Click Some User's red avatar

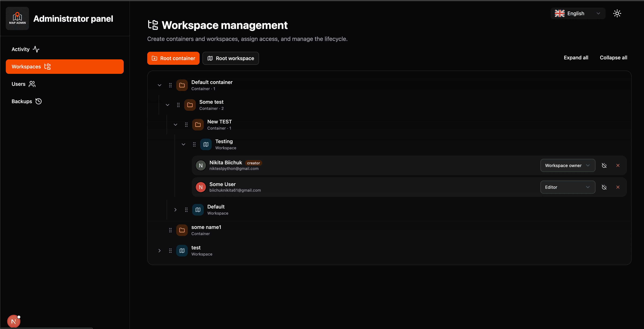coord(201,187)
